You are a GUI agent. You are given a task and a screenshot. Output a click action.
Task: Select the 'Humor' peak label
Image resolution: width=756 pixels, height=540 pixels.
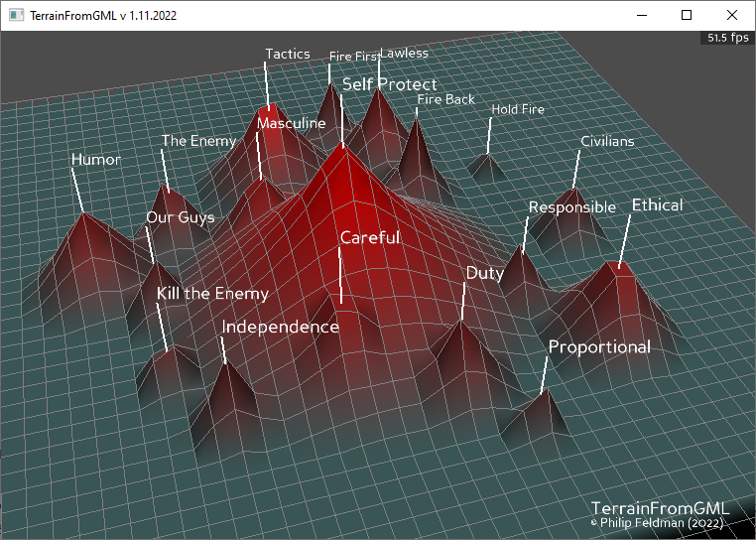[x=96, y=160]
